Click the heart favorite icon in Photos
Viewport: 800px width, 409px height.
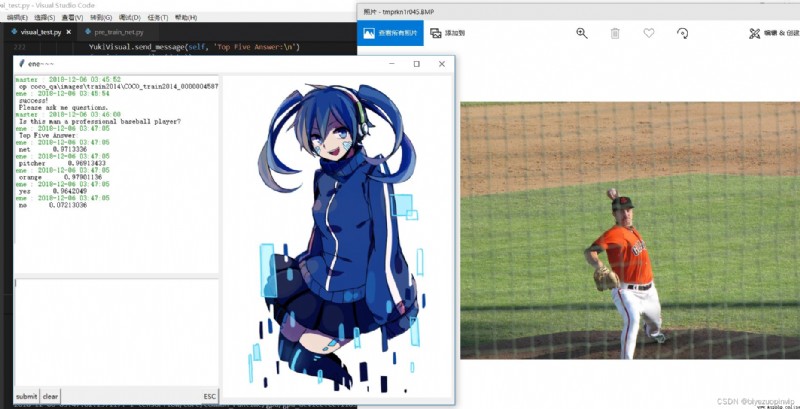coord(648,33)
